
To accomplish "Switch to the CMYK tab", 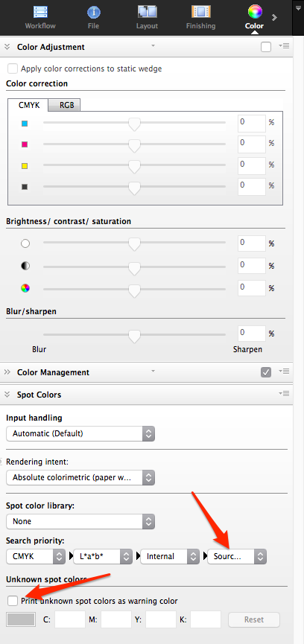I will [x=29, y=105].
